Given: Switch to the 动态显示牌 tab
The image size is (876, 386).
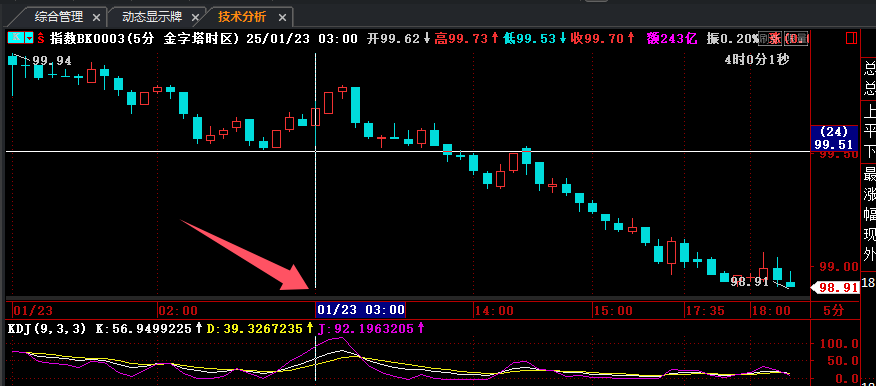Looking at the screenshot, I should click(152, 17).
